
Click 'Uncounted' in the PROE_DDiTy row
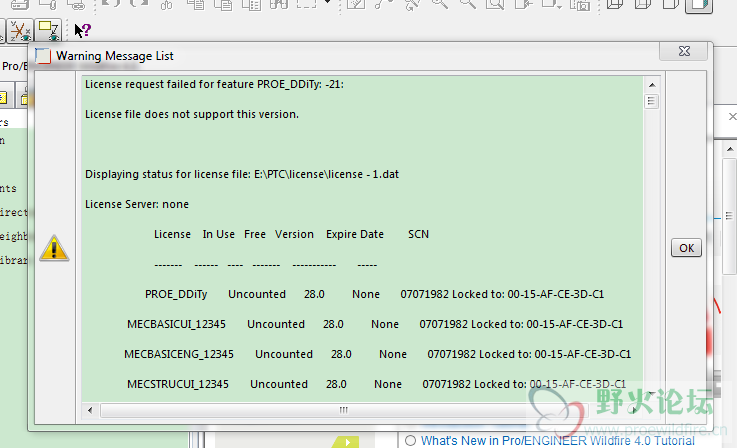click(257, 294)
